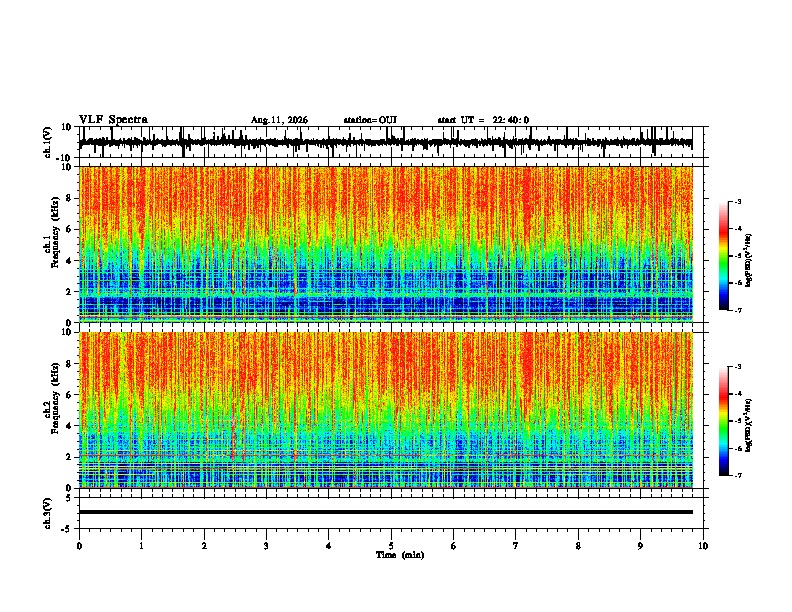Click the 'VLF Spectra' title text

[x=113, y=120]
